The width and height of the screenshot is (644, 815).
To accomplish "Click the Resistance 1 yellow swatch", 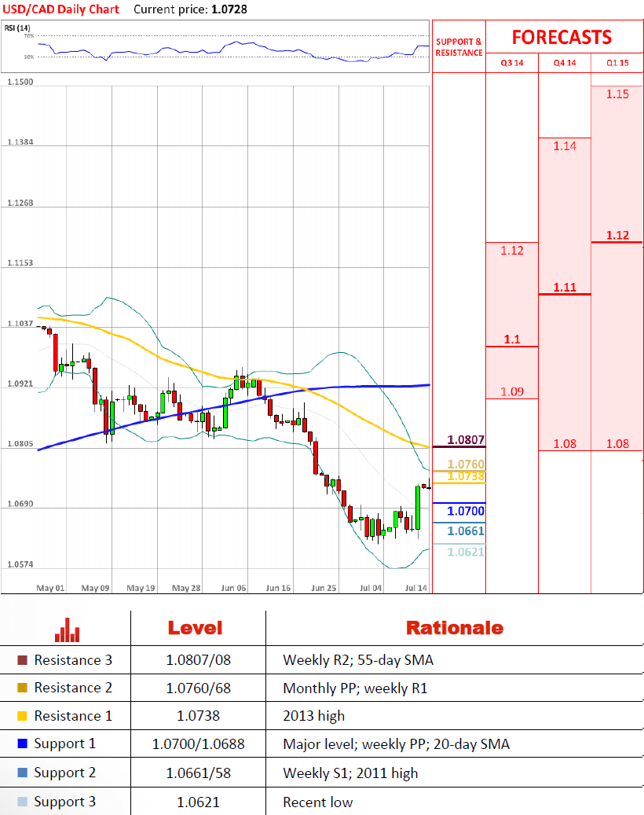I will 22,716.
